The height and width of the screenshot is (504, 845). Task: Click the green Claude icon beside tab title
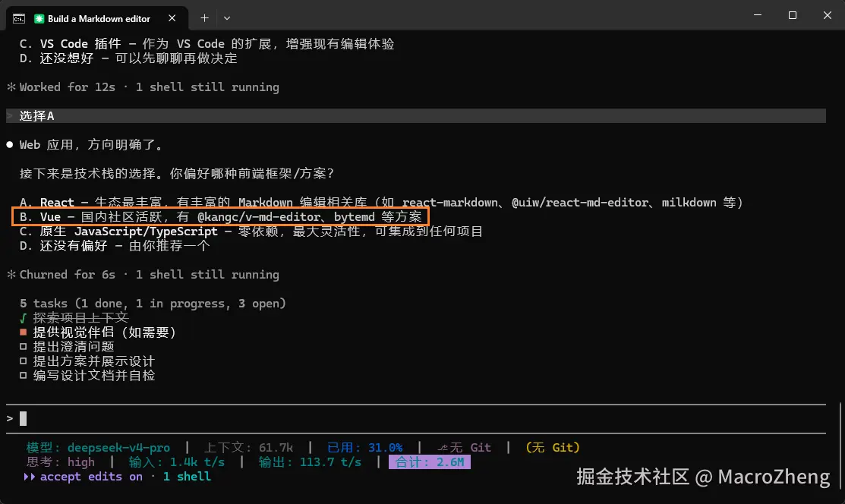click(x=39, y=19)
